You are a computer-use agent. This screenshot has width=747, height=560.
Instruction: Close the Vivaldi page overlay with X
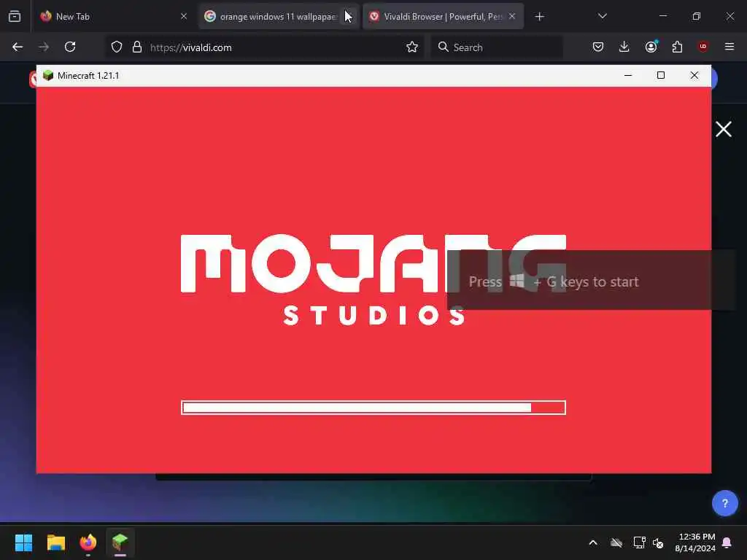(723, 129)
